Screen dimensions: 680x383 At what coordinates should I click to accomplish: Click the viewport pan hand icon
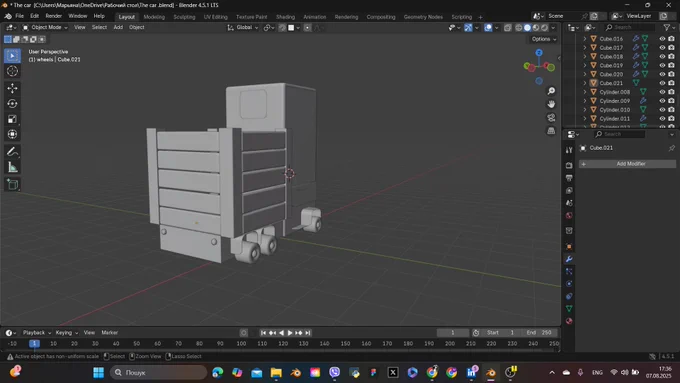551,104
